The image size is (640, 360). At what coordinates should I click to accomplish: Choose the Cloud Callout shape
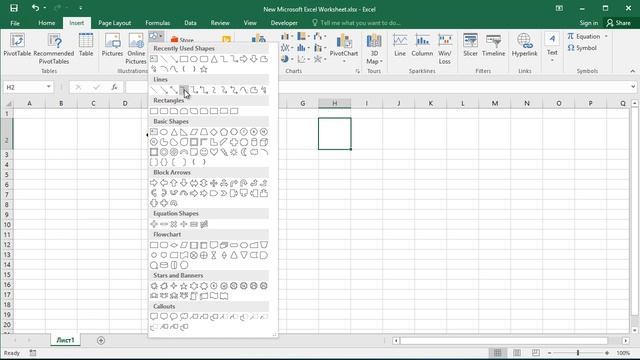click(184, 317)
